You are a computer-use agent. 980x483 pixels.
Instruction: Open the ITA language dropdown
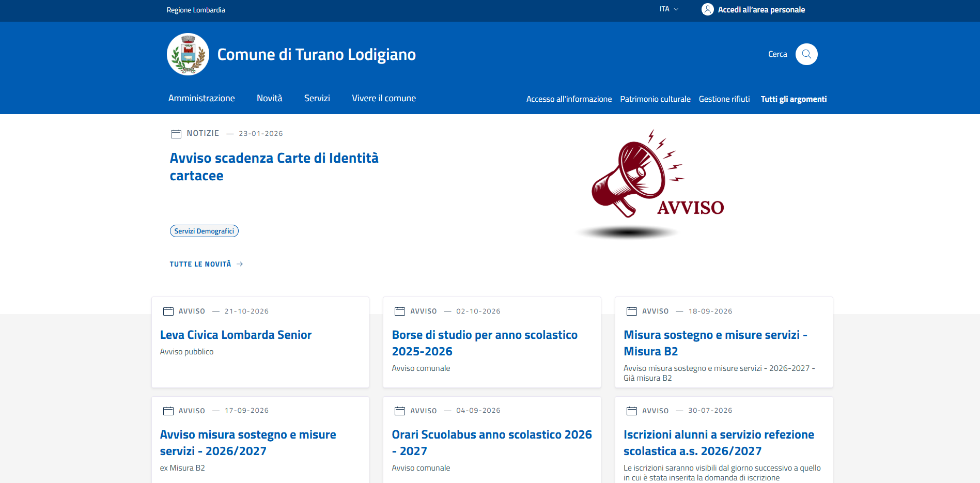669,9
